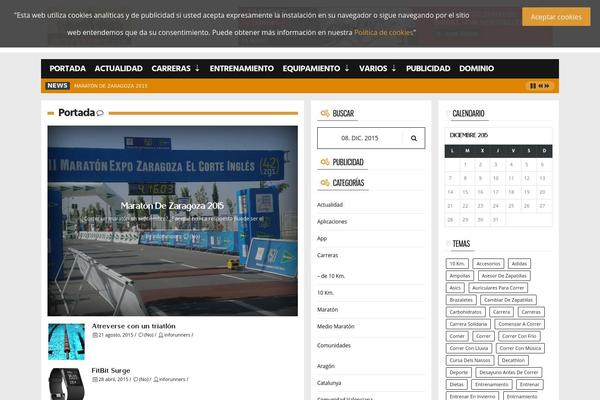600x400 pixels.
Task: Click the Comenzar A Correr tag
Action: [519, 324]
